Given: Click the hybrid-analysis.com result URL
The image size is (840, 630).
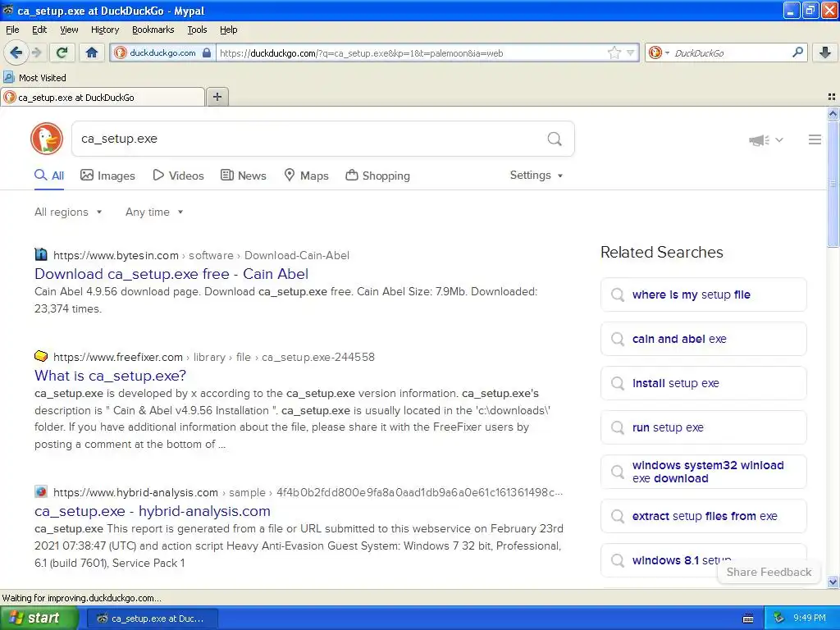Looking at the screenshot, I should pyautogui.click(x=308, y=492).
